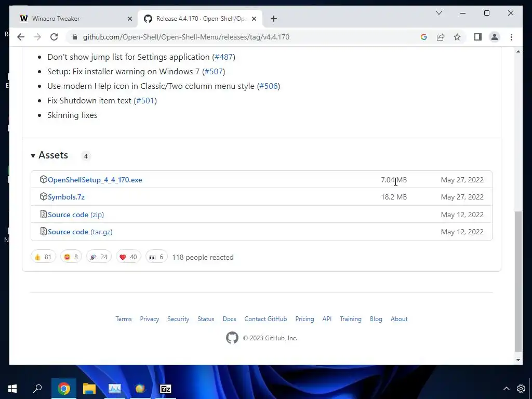Open a new browser tab
The width and height of the screenshot is (532, 399).
pyautogui.click(x=274, y=19)
